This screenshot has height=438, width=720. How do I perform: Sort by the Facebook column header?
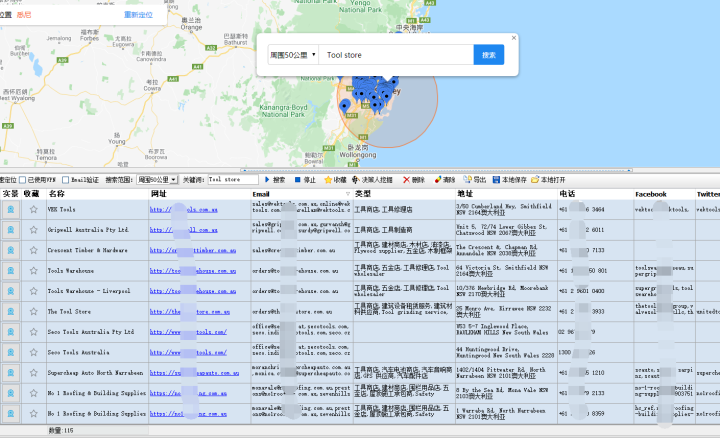click(664, 194)
